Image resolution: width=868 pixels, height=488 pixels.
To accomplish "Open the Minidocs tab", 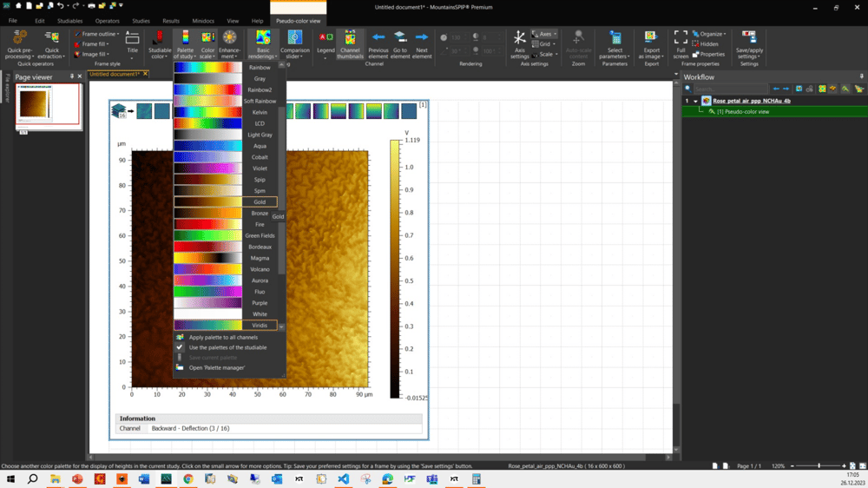I will pyautogui.click(x=203, y=21).
